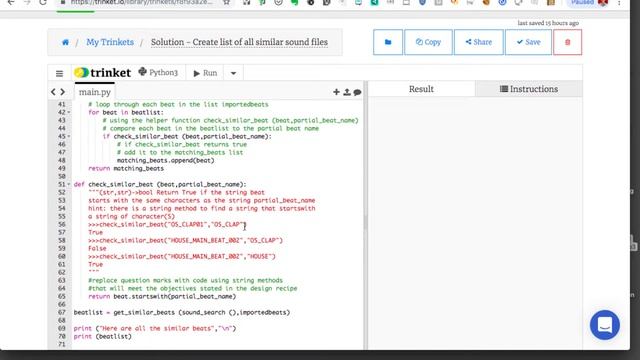
Task: Bookmark this page with star icon
Action: point(227,2)
